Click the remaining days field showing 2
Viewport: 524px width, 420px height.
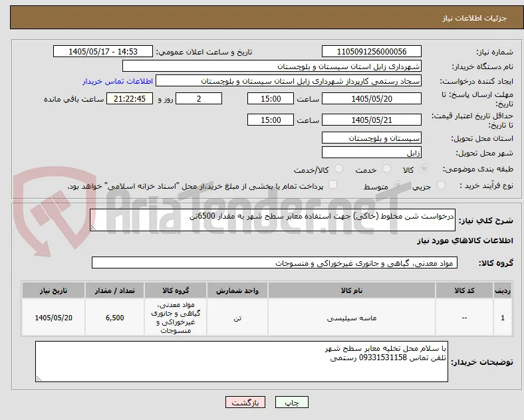[199, 98]
